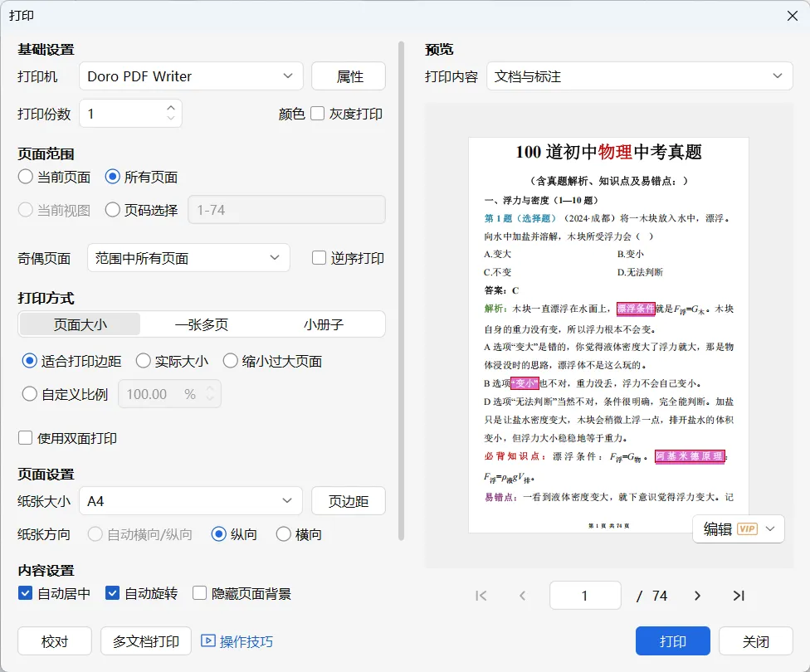Uncheck 自动居中 checkbox
The width and height of the screenshot is (810, 672).
point(25,593)
